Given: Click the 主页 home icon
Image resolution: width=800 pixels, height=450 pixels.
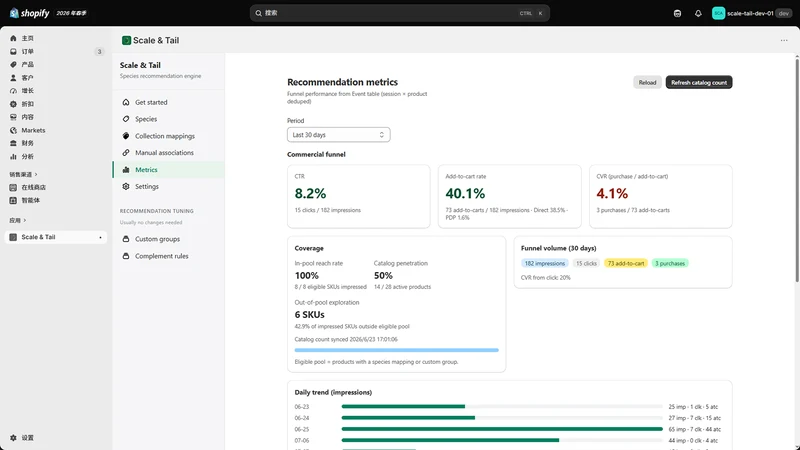Looking at the screenshot, I should pyautogui.click(x=13, y=38).
